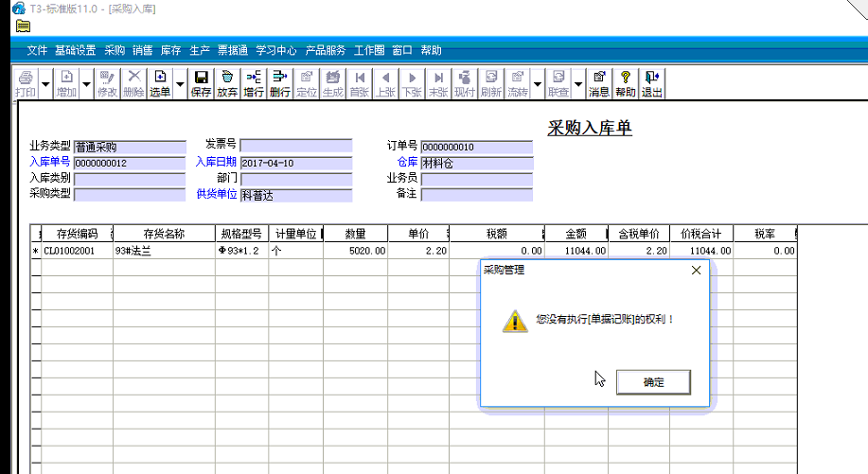Click the 发票号 input field
This screenshot has height=474, width=868.
(x=295, y=146)
